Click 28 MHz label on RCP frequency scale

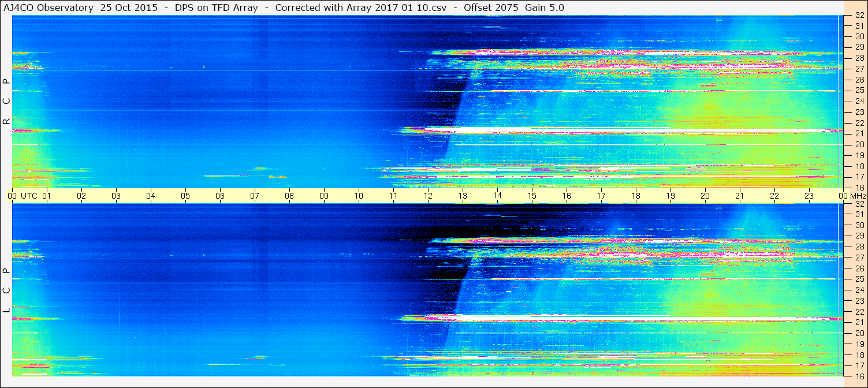pos(859,58)
